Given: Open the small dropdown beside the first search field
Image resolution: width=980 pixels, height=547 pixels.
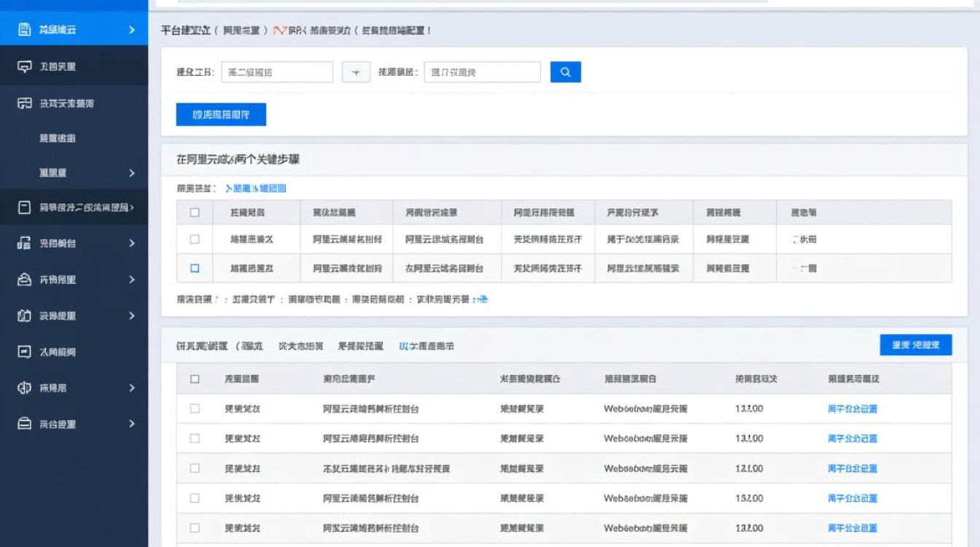Looking at the screenshot, I should 356,71.
